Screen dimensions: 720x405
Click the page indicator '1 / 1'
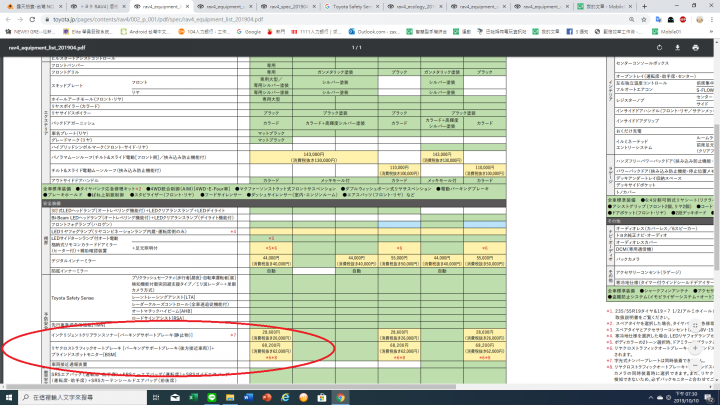click(x=356, y=48)
